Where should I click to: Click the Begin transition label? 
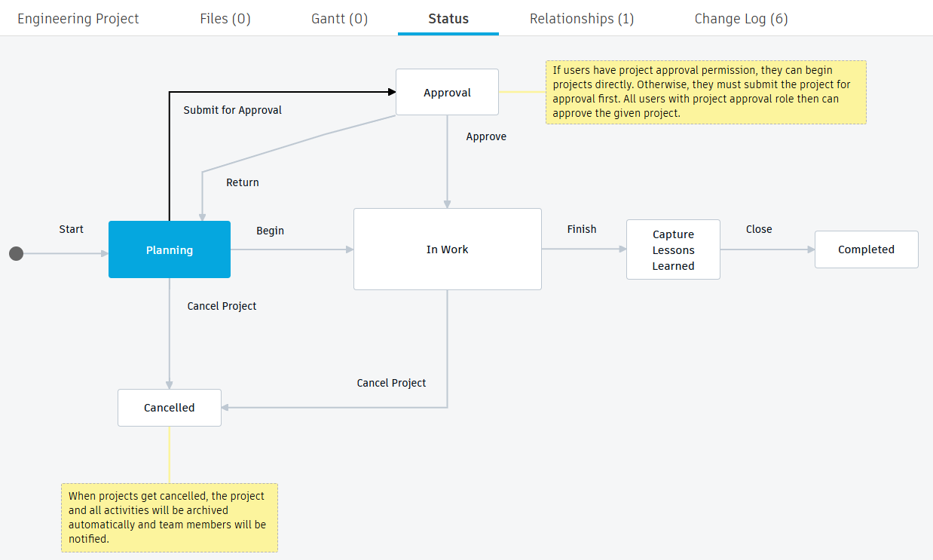pyautogui.click(x=270, y=231)
